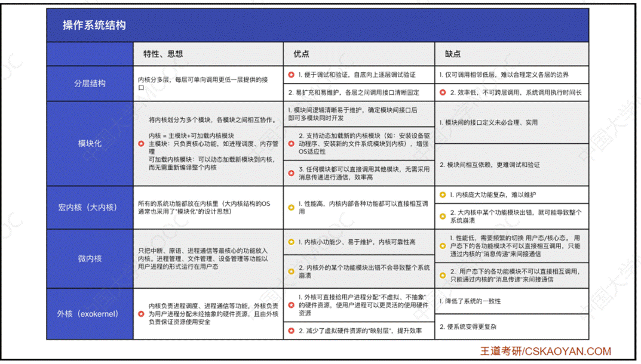Click the red star beside 减少了虚拟硬件资源的映射层
This screenshot has height=364, width=641.
pos(291,331)
